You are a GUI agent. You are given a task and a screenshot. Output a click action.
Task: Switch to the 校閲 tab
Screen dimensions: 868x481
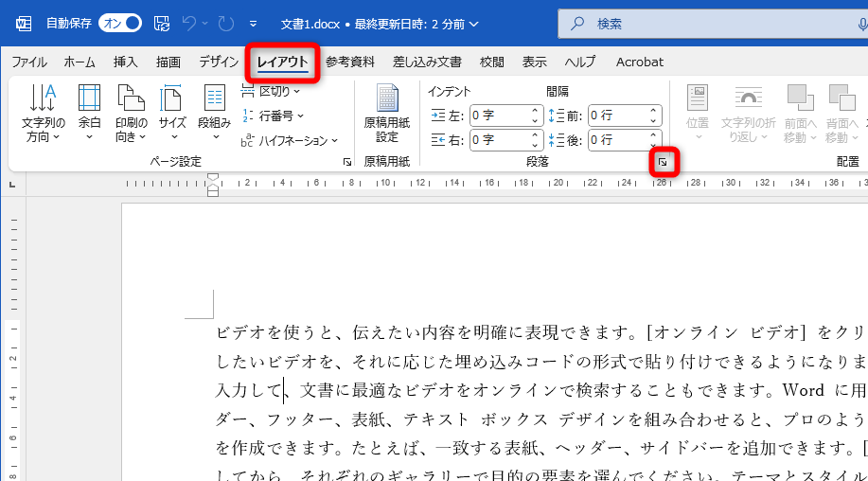pos(491,62)
